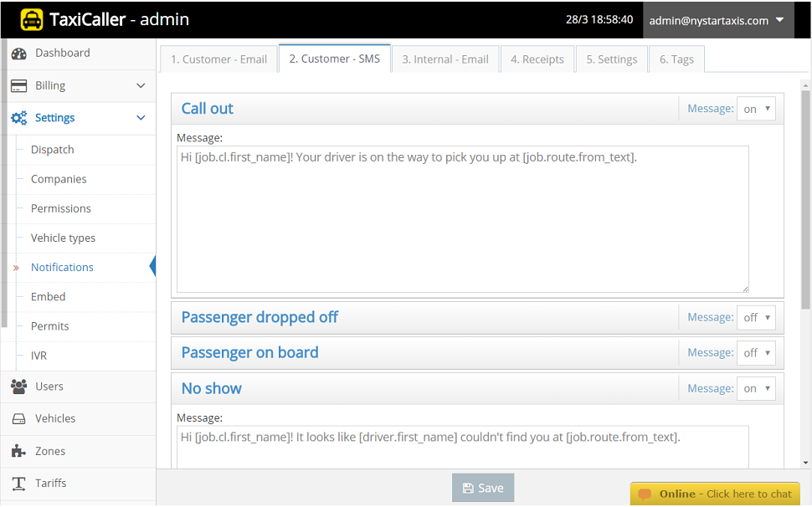Select the Dashboard globe icon
The height and width of the screenshot is (507, 812).
19,53
